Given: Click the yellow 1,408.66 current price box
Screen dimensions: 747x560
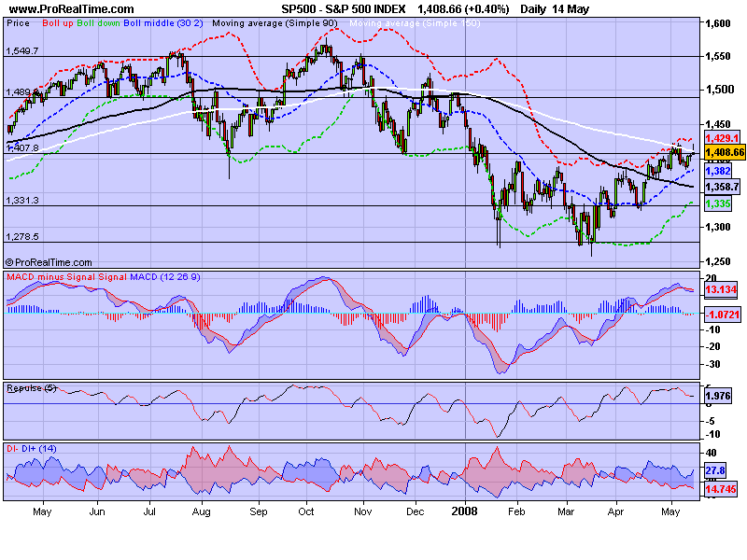Looking at the screenshot, I should click(x=725, y=152).
